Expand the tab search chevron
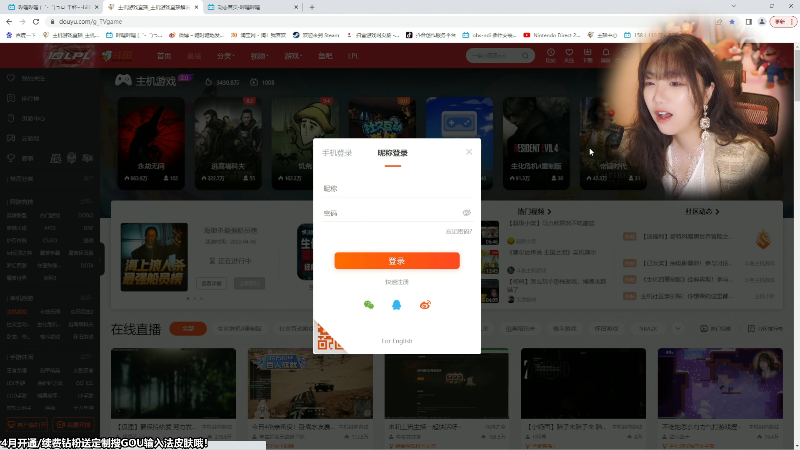Viewport: 800px width, 450px height. (734, 6)
